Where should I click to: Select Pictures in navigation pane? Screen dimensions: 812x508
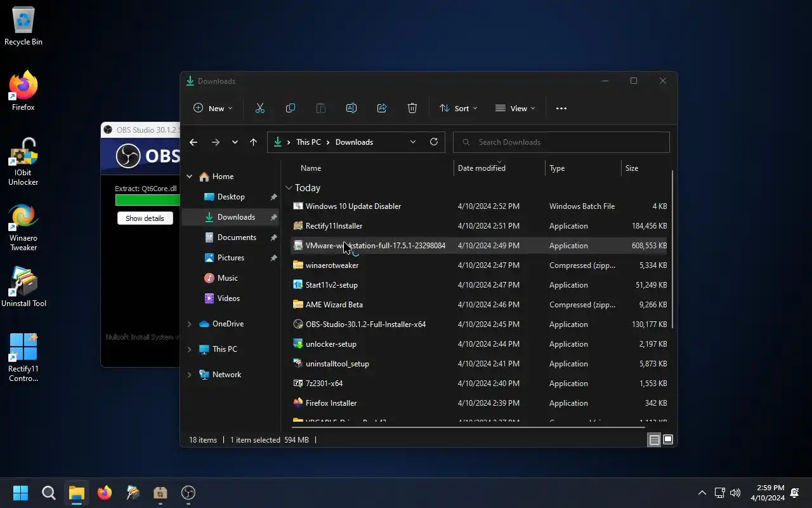[x=231, y=258]
